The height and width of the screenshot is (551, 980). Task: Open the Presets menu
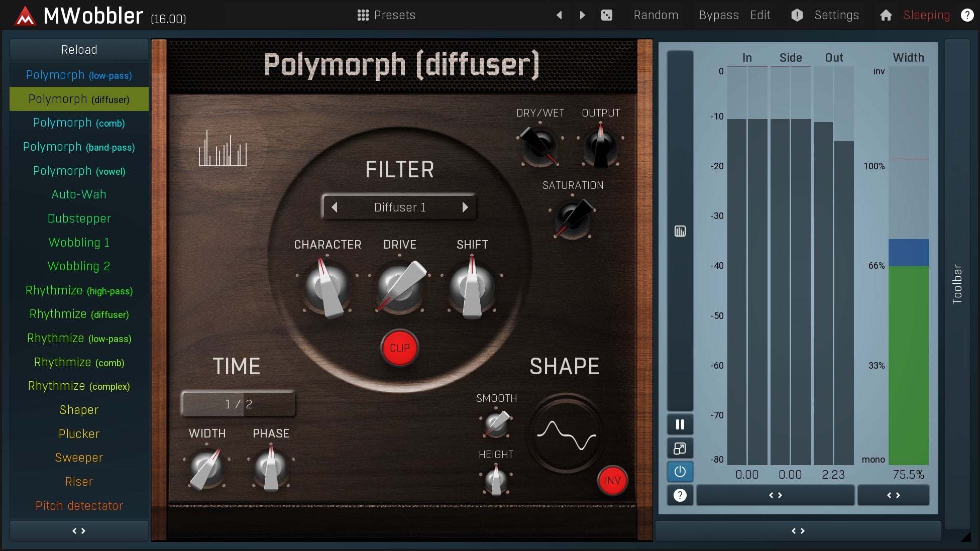tap(394, 15)
